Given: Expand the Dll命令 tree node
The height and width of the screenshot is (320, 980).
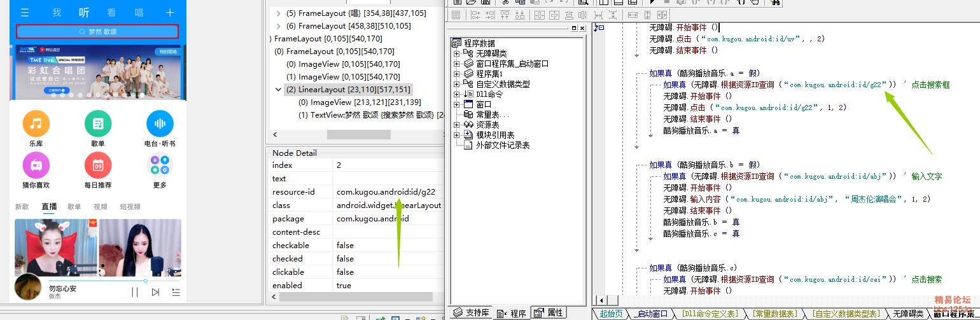Looking at the screenshot, I should (456, 94).
